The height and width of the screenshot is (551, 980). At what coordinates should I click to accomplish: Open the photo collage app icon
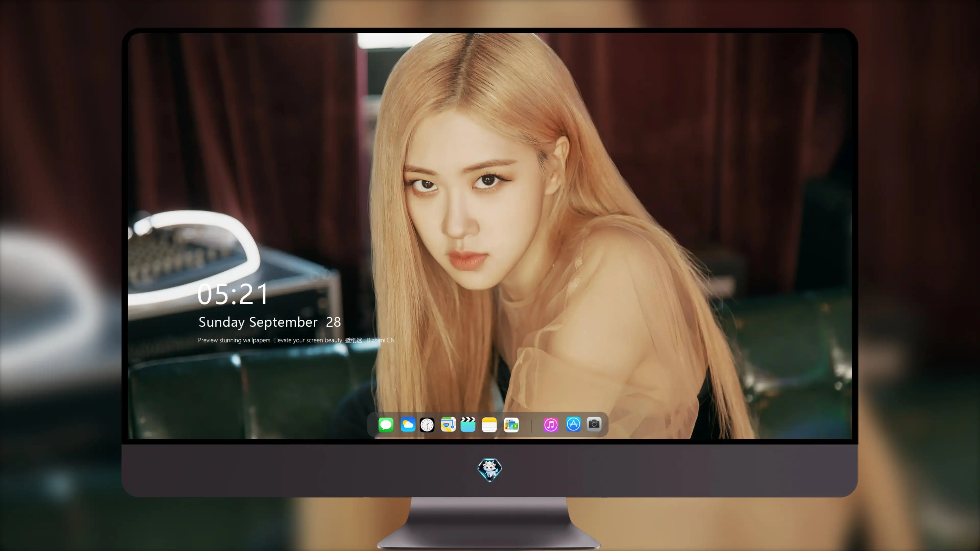(511, 424)
